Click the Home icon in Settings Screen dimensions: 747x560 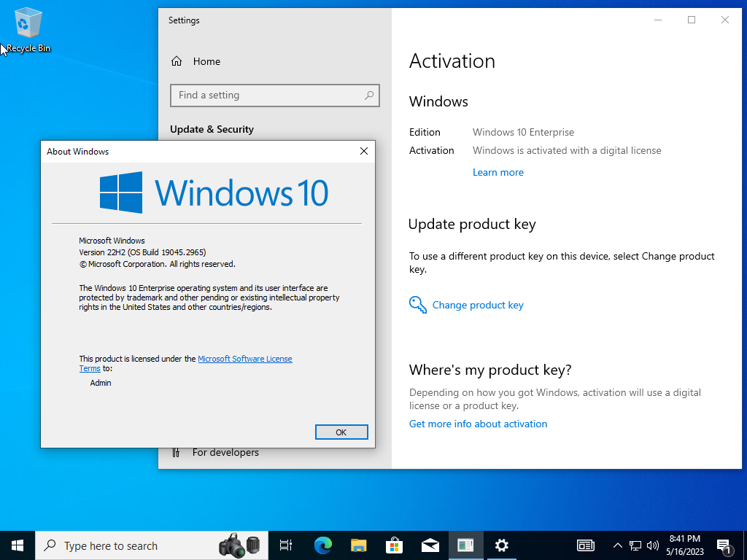pyautogui.click(x=177, y=61)
